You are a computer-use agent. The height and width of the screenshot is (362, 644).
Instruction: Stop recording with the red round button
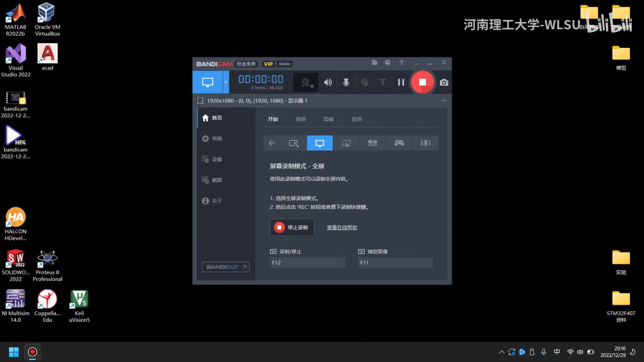pyautogui.click(x=423, y=82)
